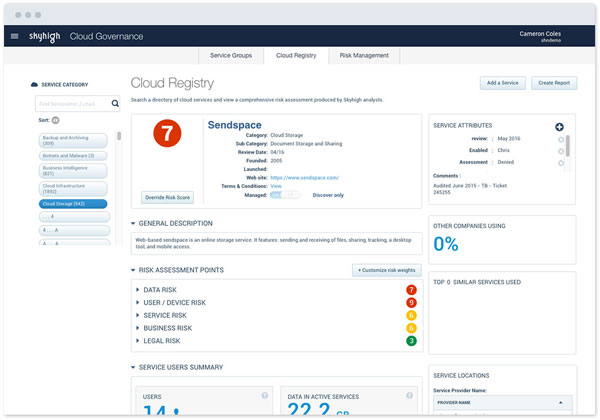600x420 pixels.
Task: Click the category list scrollbar
Action: 119,136
